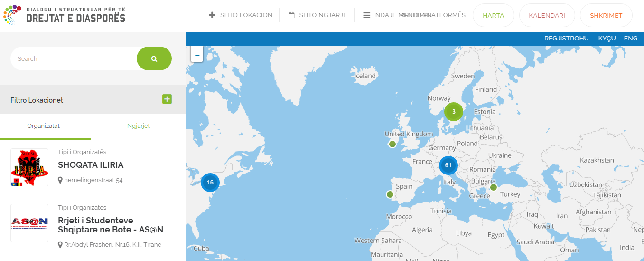This screenshot has width=644, height=261.
Task: Click the green search magnifier button
Action: pos(154,58)
